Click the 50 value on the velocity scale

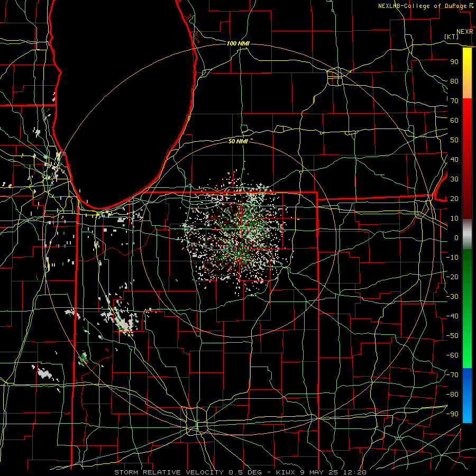click(x=454, y=140)
